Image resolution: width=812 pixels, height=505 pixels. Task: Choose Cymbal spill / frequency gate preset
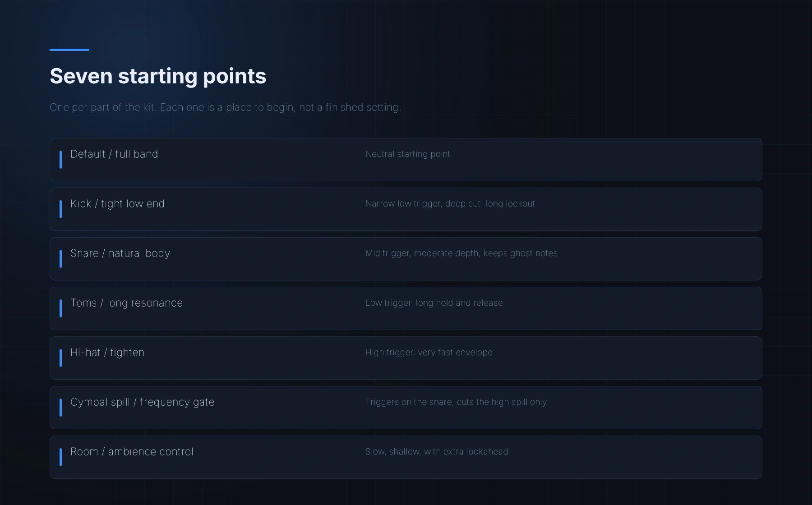(406, 408)
